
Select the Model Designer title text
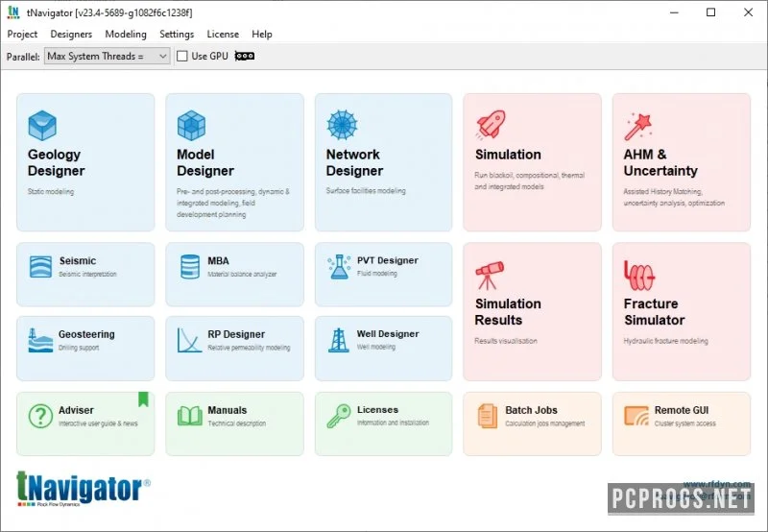(205, 162)
